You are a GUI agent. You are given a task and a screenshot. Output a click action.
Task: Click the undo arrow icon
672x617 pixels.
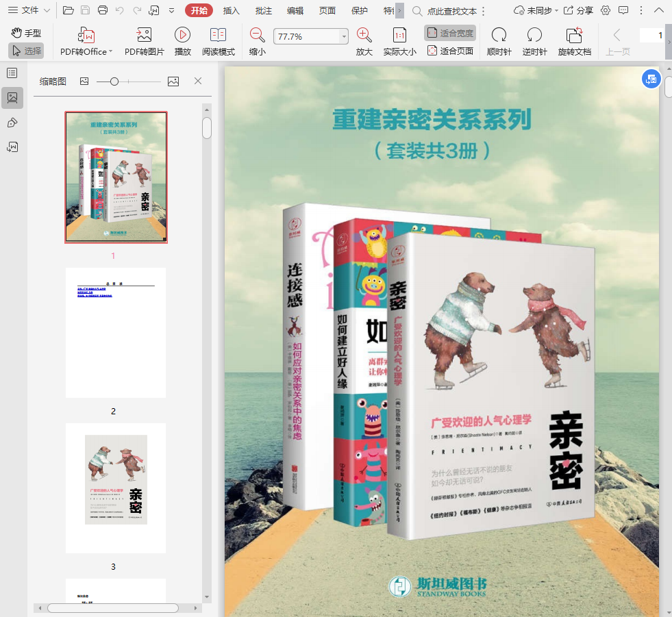(x=120, y=10)
